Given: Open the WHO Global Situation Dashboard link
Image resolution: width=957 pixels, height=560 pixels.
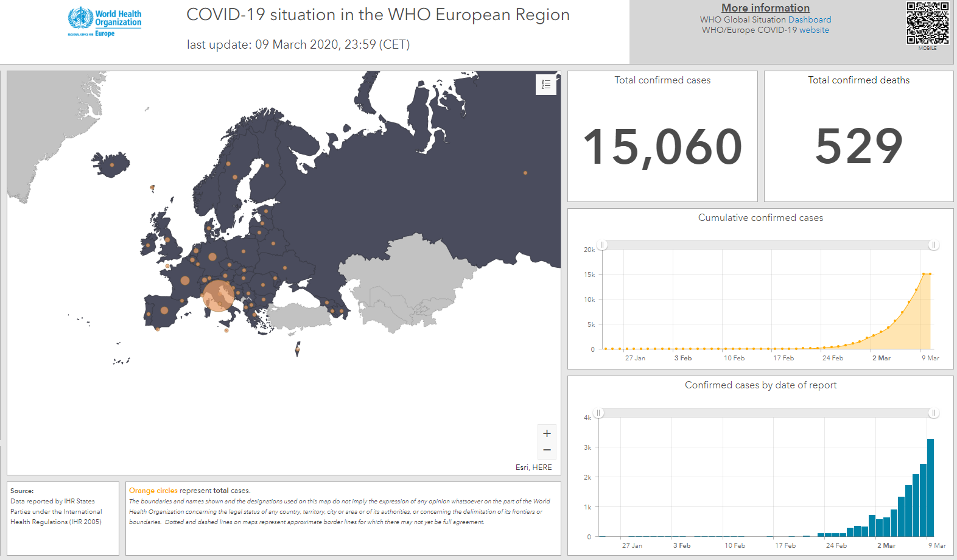Looking at the screenshot, I should coord(809,19).
